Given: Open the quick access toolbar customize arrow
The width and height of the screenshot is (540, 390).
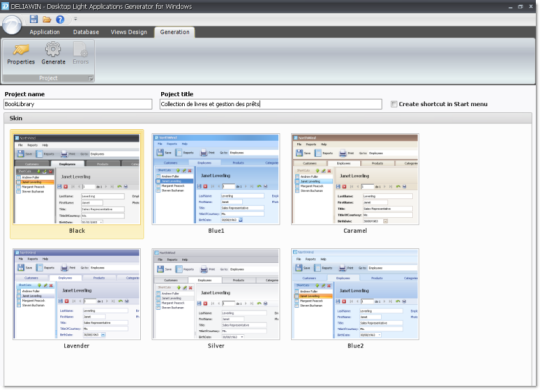Looking at the screenshot, I should [75, 19].
